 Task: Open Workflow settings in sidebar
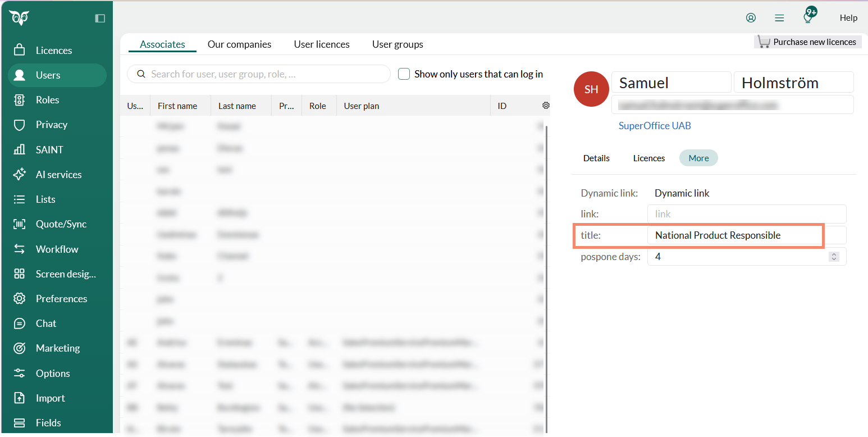point(57,249)
